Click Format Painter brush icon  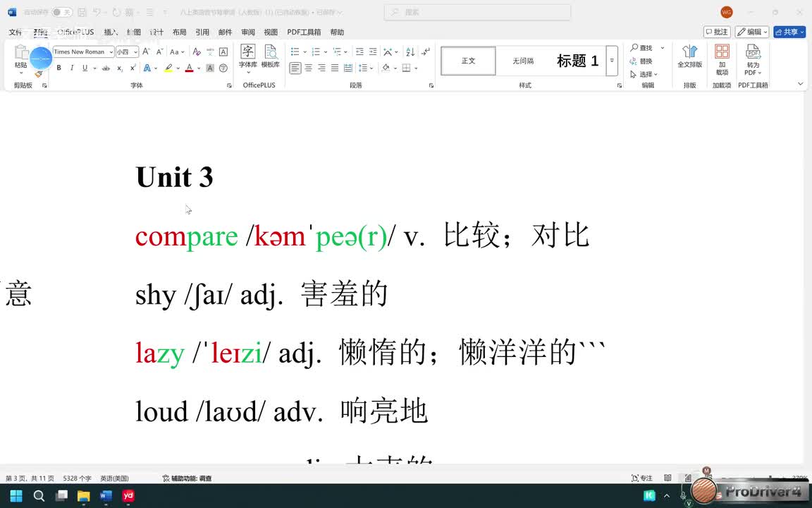[38, 74]
